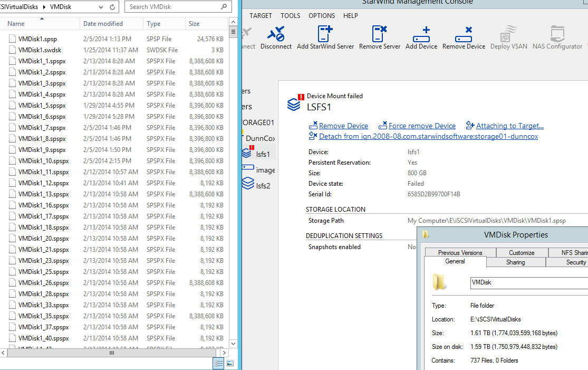The width and height of the screenshot is (588, 370).
Task: Select file VMDisk1_40.spspx
Action: pyautogui.click(x=43, y=338)
